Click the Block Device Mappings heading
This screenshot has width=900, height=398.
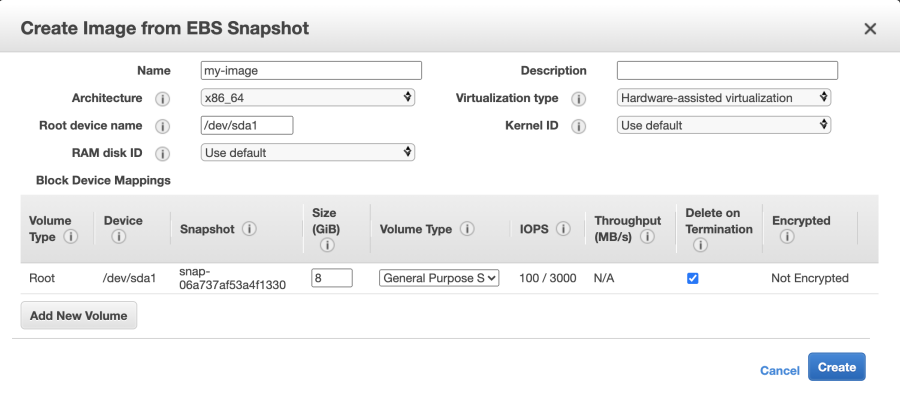point(103,180)
